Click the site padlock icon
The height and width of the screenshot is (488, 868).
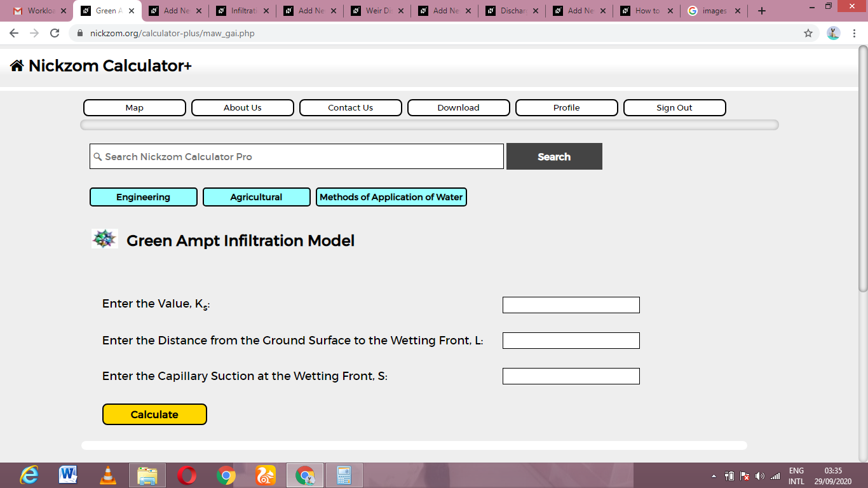pos(80,33)
